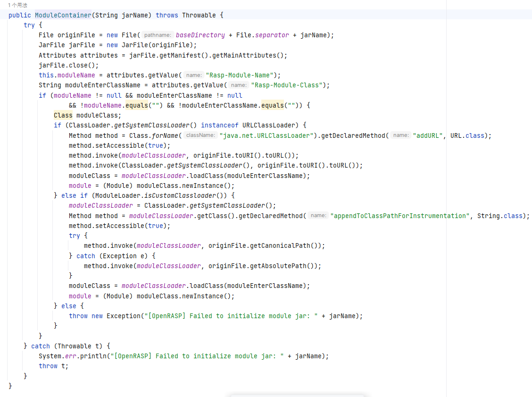Click the 'className:' inlay hint
The height and width of the screenshot is (397, 532).
click(200, 135)
